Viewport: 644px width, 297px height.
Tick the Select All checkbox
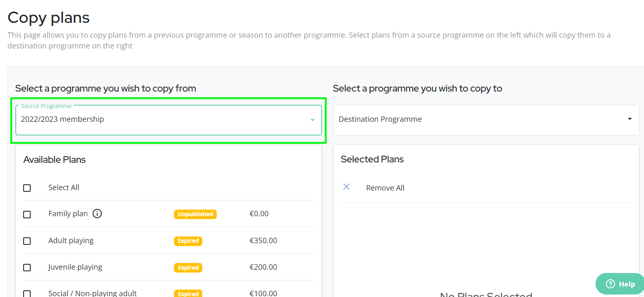(x=27, y=188)
